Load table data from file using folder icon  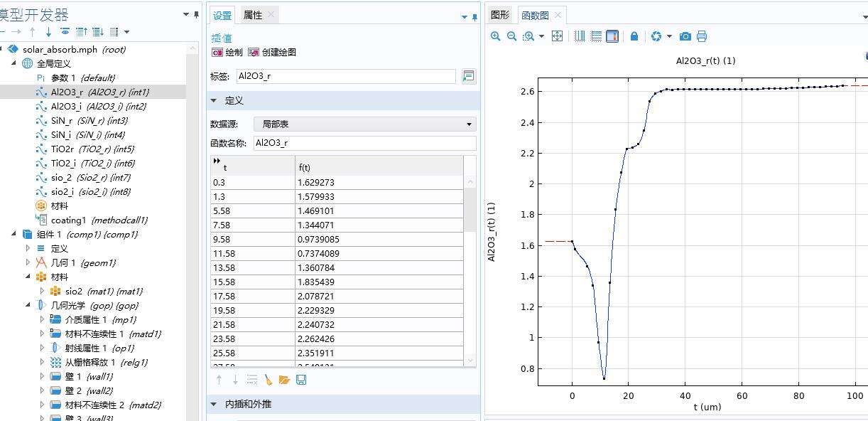(284, 380)
